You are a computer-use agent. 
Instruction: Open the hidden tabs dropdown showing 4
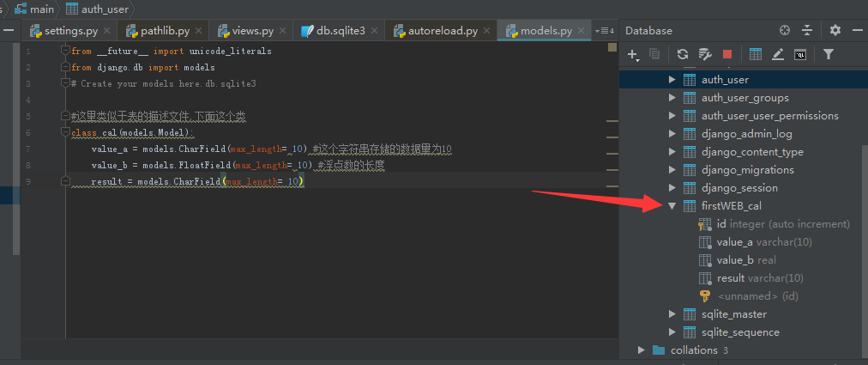tap(604, 31)
